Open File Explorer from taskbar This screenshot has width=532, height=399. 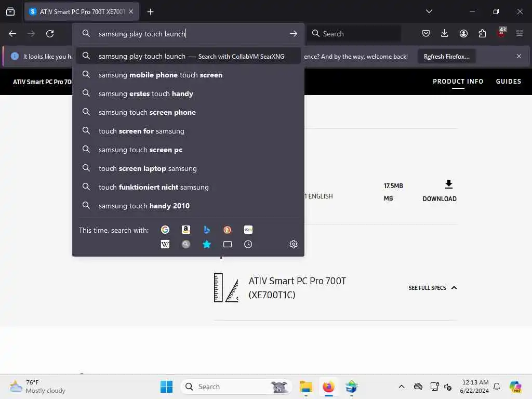[305, 387]
